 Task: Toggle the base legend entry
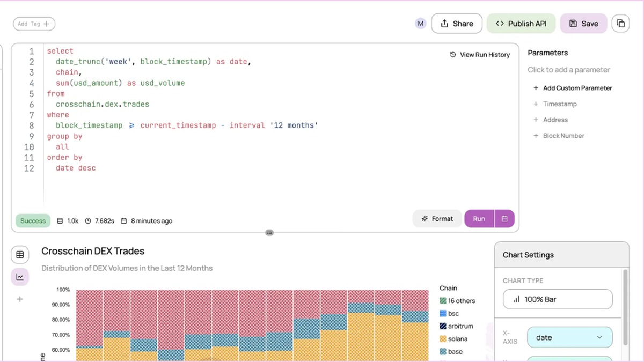click(451, 352)
